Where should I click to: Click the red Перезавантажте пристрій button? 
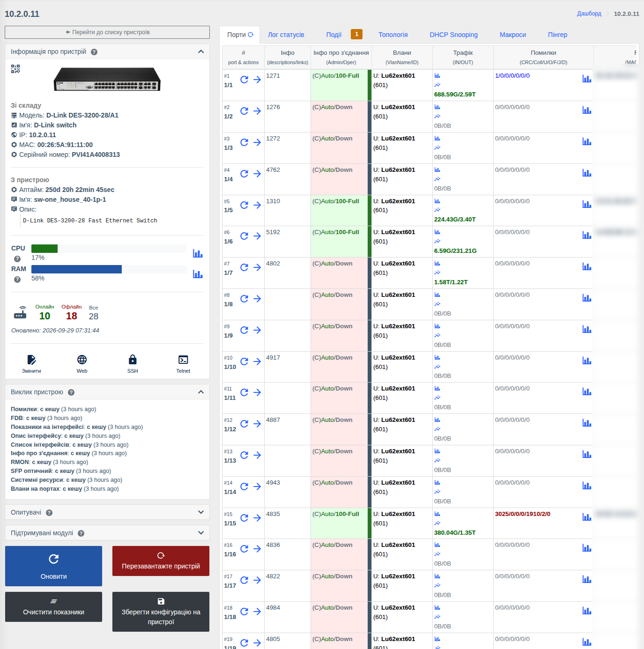tap(161, 561)
